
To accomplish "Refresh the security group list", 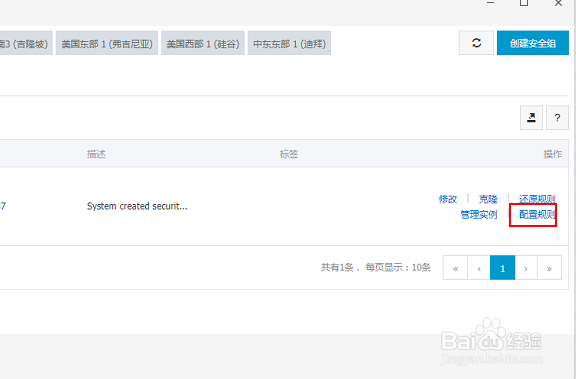I will point(476,43).
